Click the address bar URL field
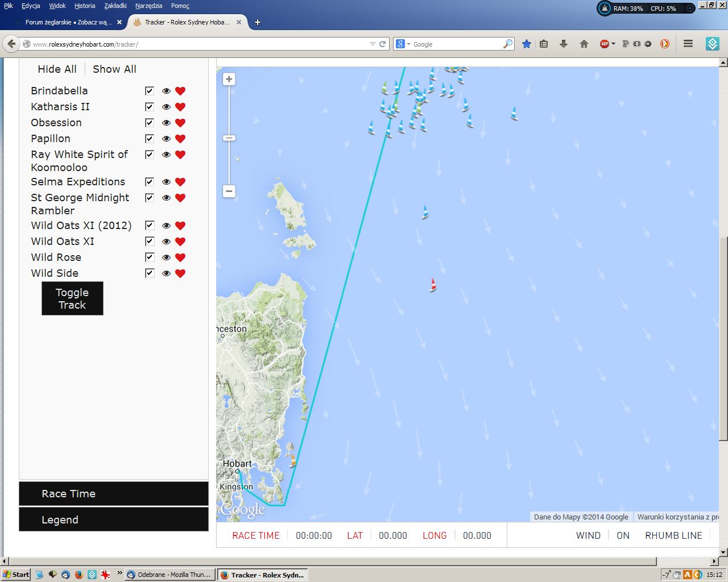The height and width of the screenshot is (582, 728). click(x=199, y=44)
